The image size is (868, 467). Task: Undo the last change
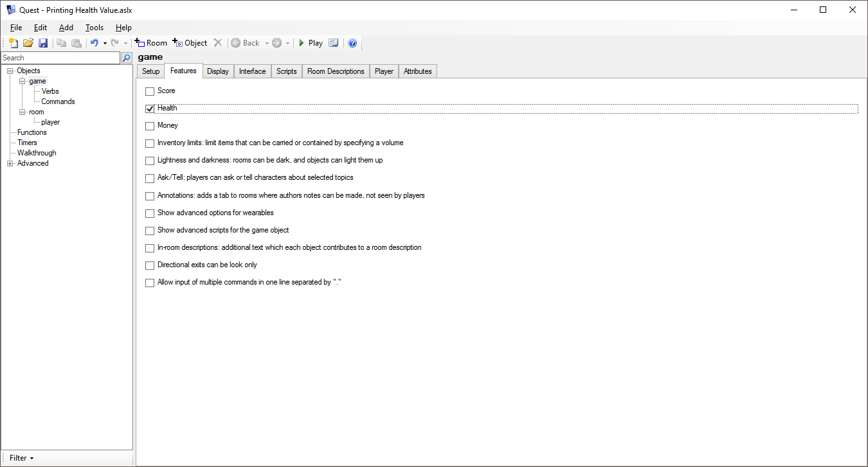pyautogui.click(x=94, y=43)
